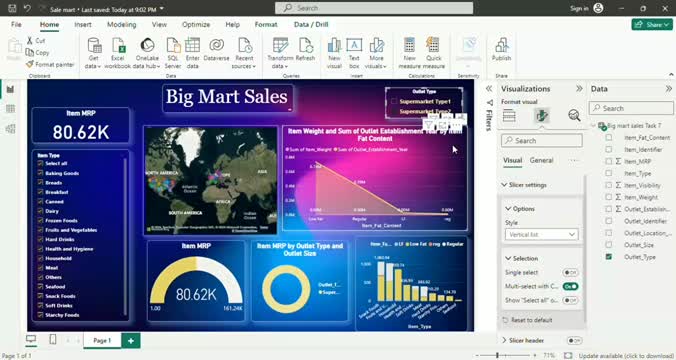Click Reset to default
This screenshot has height=360, width=676.
(527, 320)
